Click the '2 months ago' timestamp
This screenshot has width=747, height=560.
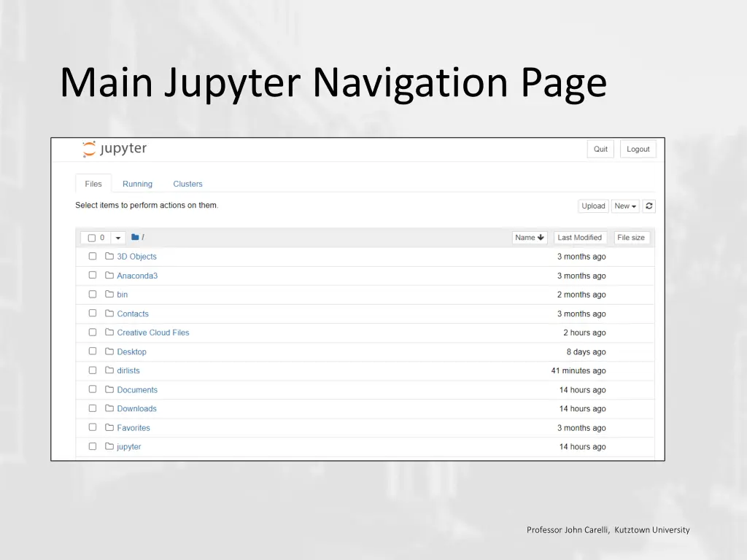(x=581, y=295)
